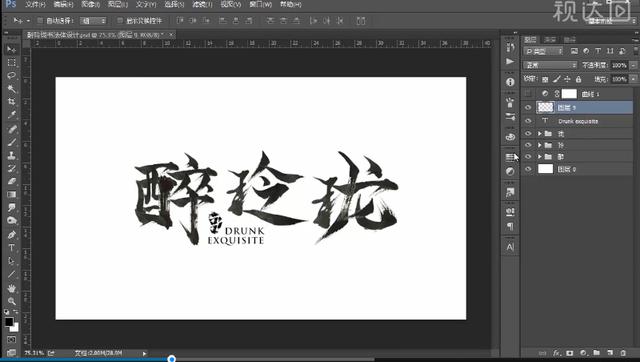
Task: Select the Hand tool
Action: [x=11, y=288]
